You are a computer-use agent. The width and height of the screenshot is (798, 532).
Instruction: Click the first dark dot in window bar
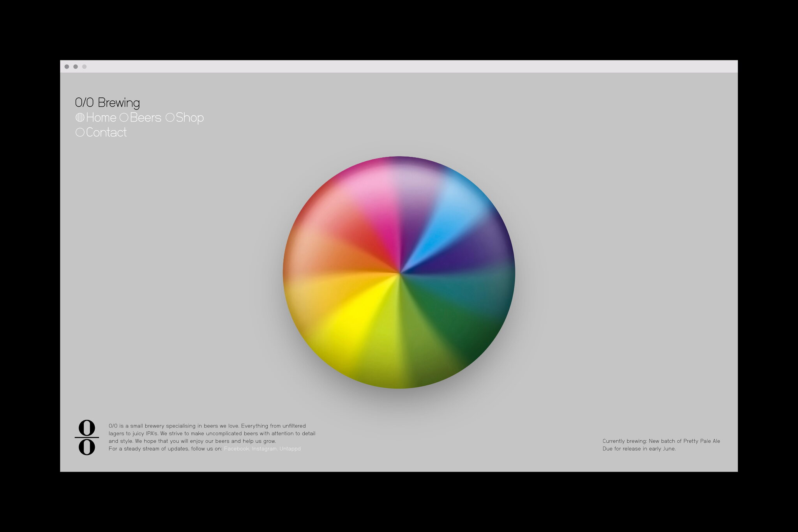click(x=67, y=67)
